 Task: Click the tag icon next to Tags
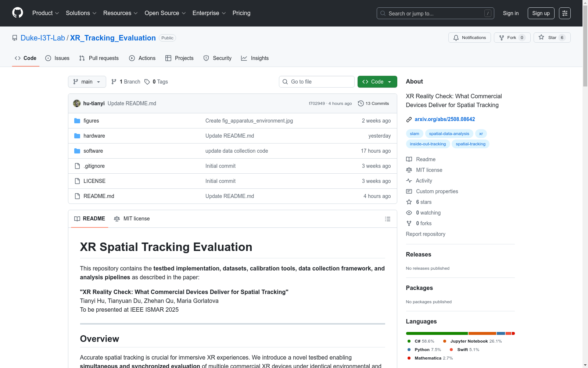point(147,82)
